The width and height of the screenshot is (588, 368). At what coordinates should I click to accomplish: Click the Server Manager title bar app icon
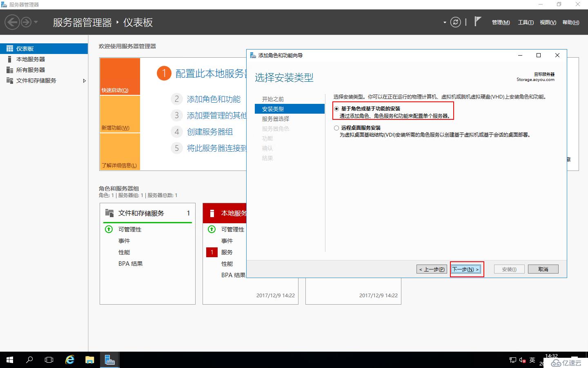pyautogui.click(x=4, y=4)
